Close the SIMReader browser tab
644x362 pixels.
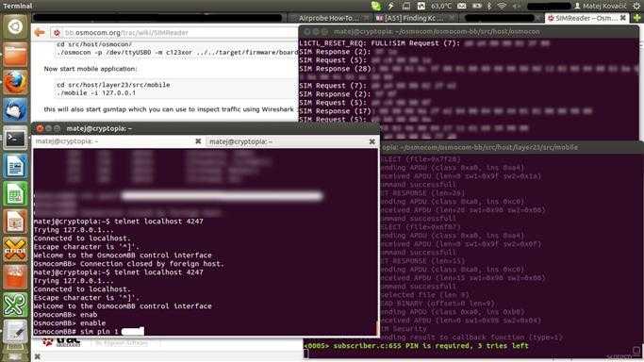click(x=622, y=18)
